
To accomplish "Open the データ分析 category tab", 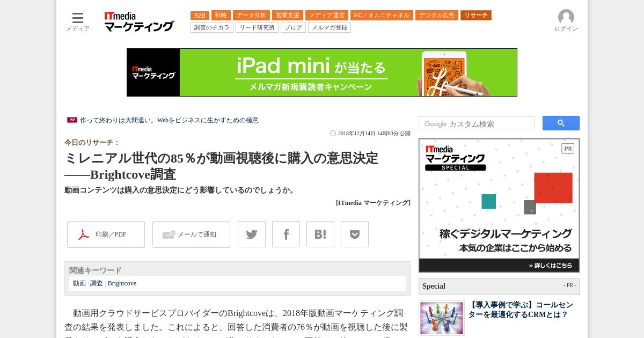I will (251, 16).
